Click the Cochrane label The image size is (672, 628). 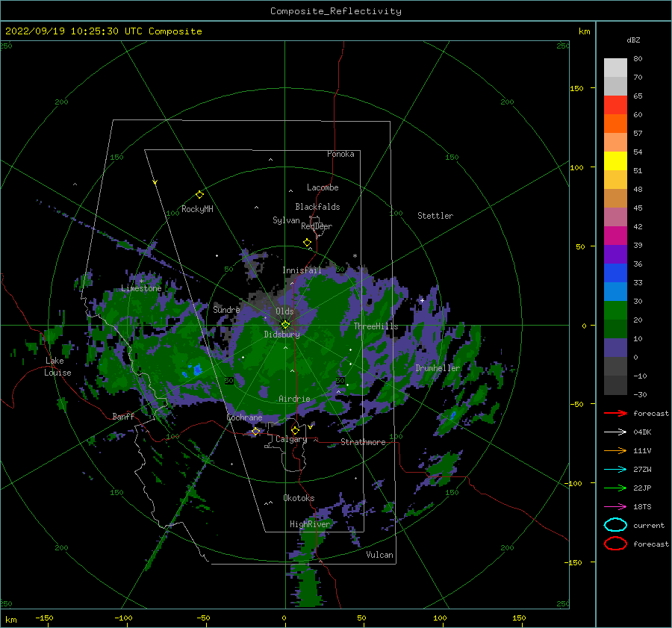pos(244,417)
